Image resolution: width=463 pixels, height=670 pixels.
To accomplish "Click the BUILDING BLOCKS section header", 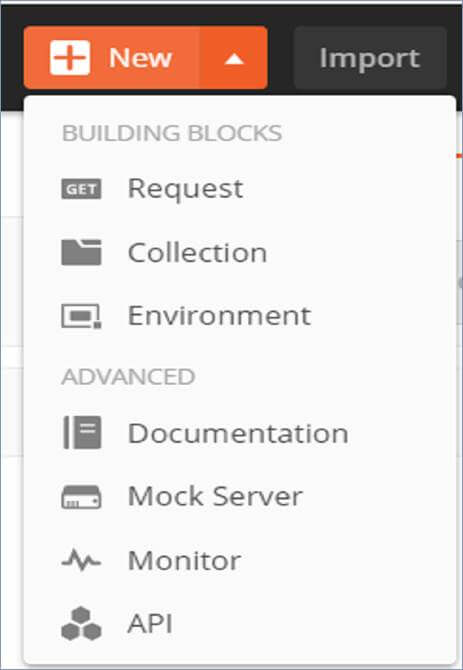I will (172, 133).
